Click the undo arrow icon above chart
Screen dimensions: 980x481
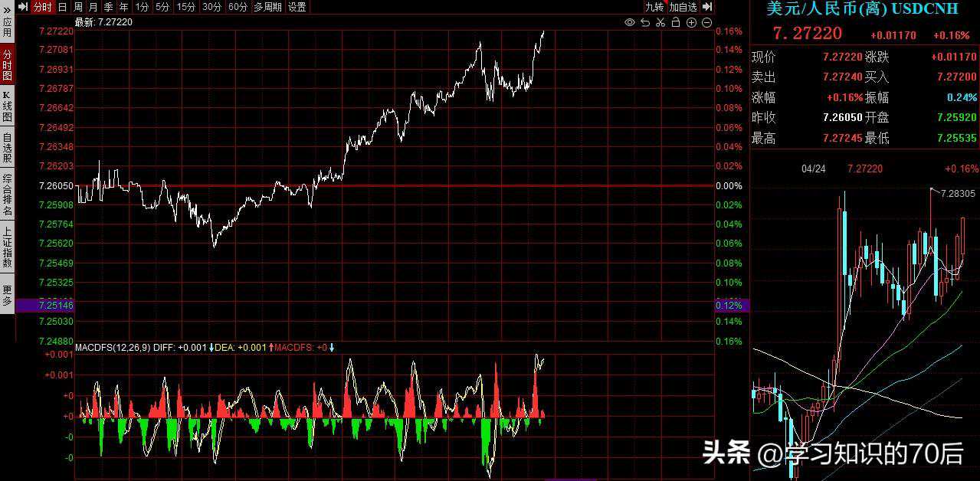[645, 22]
